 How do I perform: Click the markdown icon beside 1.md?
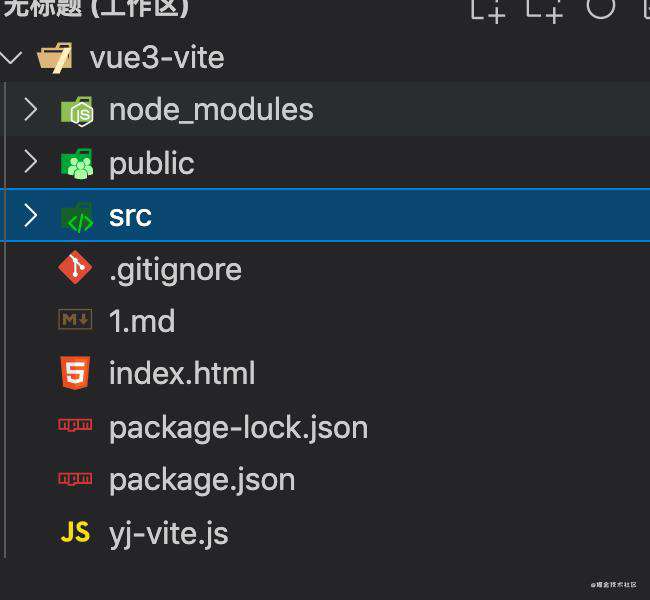pyautogui.click(x=75, y=319)
